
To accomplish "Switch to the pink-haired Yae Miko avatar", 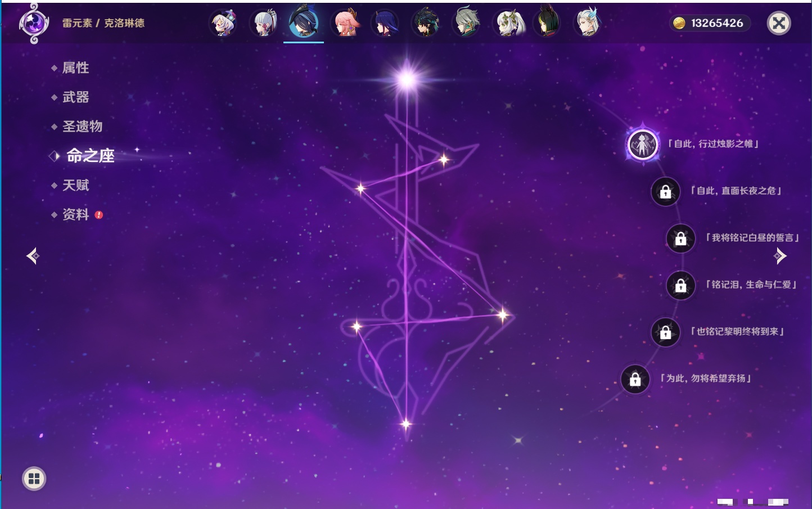I will [345, 23].
